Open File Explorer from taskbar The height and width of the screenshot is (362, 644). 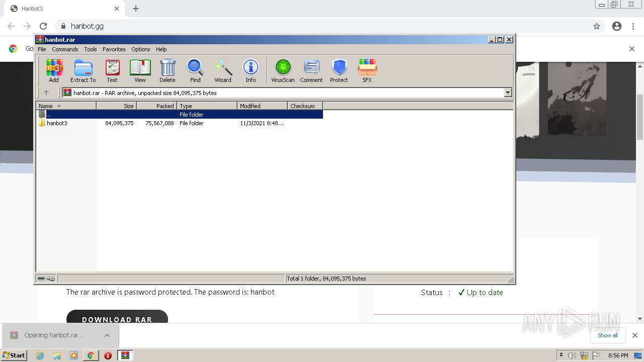57,355
